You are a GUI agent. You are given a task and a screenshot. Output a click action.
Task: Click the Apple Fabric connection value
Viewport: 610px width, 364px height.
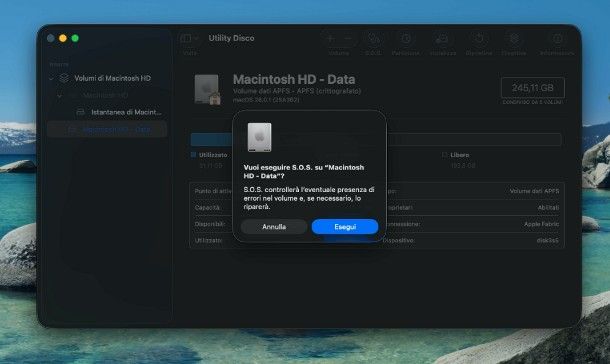[x=541, y=224]
